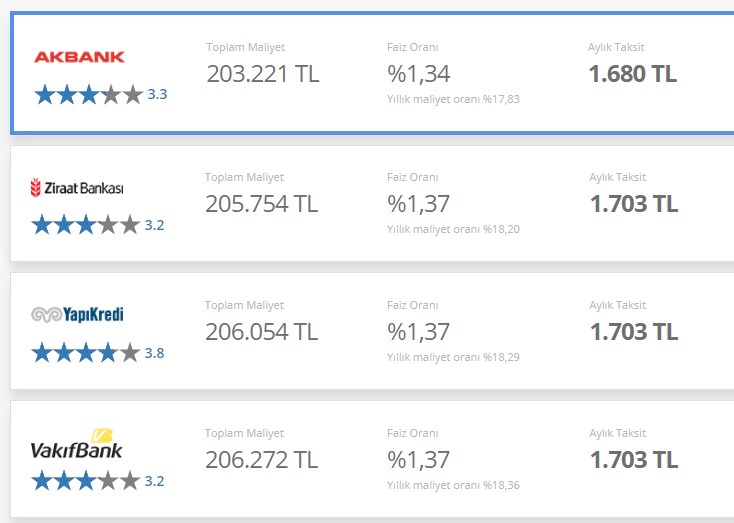
Task: Click Akbank's interest rate %1,34
Action: pyautogui.click(x=418, y=74)
